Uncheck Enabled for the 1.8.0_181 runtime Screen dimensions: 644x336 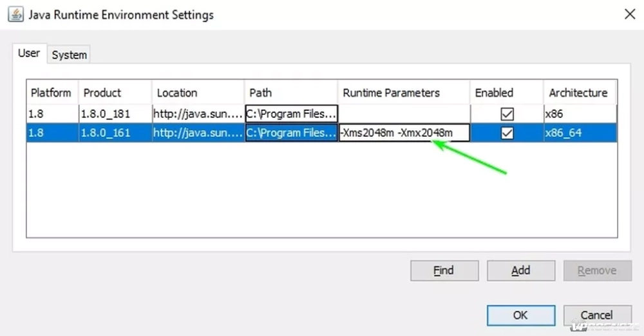[x=507, y=114]
